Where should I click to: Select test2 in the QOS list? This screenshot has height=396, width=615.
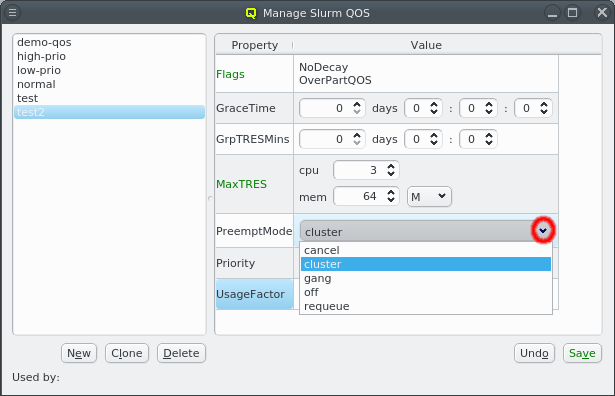109,112
